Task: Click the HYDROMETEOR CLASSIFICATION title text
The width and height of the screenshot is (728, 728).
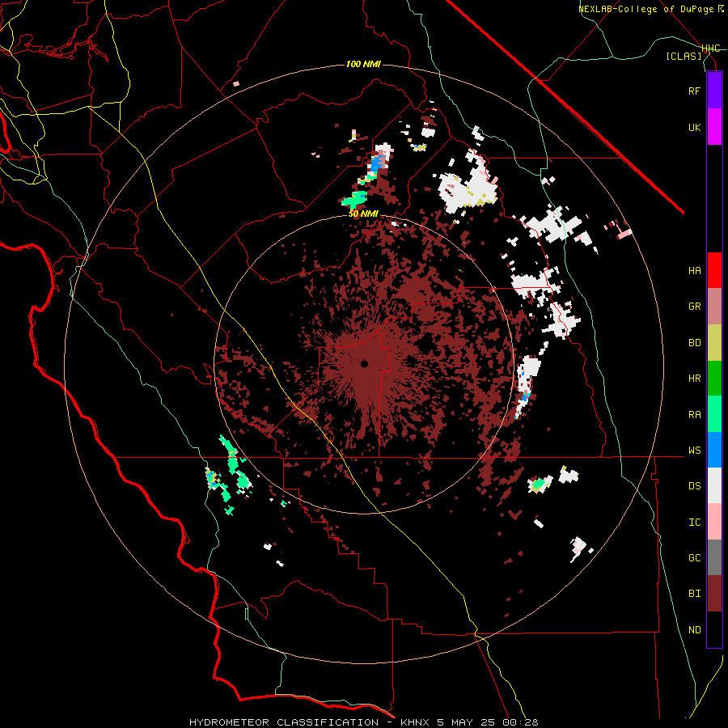Action: (x=284, y=722)
